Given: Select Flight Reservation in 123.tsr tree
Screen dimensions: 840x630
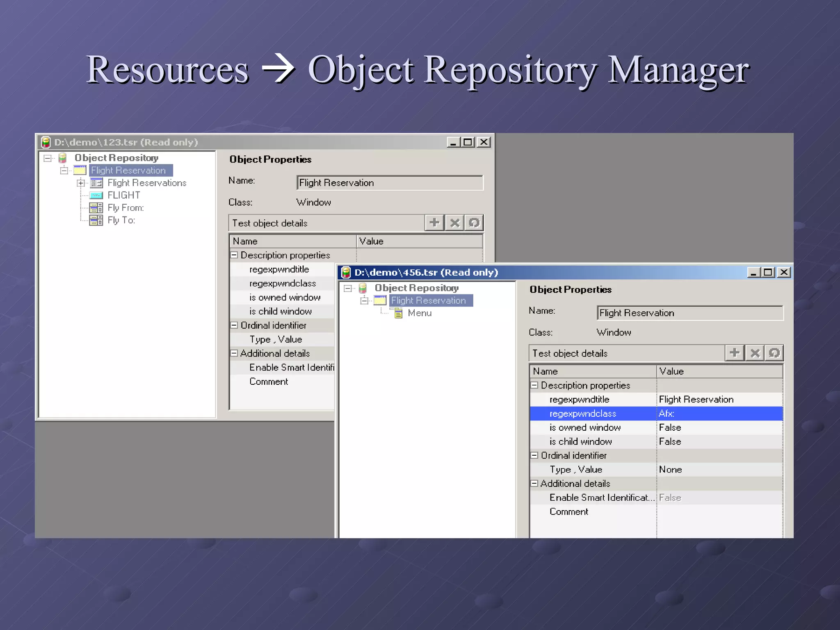Looking at the screenshot, I should pyautogui.click(x=131, y=170).
